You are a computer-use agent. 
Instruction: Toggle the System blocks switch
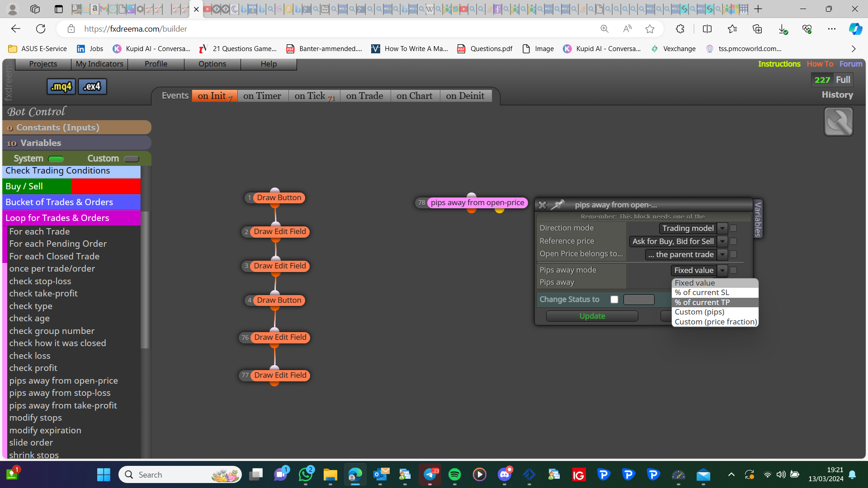click(56, 159)
